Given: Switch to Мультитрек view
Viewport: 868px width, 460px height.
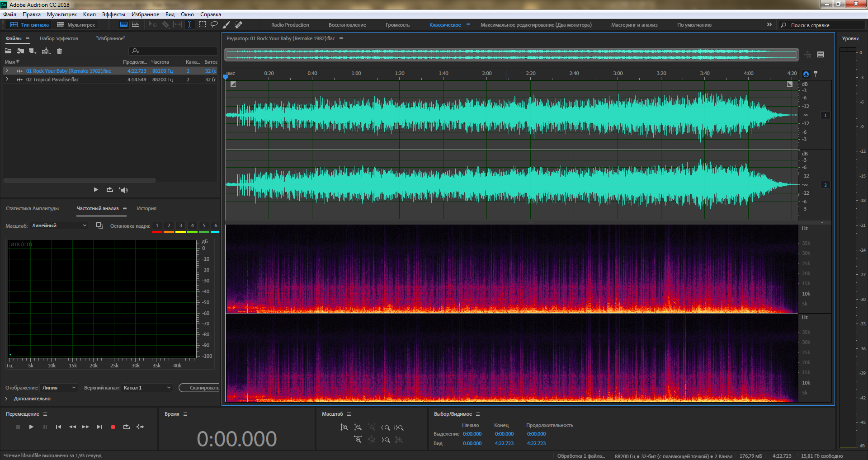Looking at the screenshot, I should click(76, 25).
